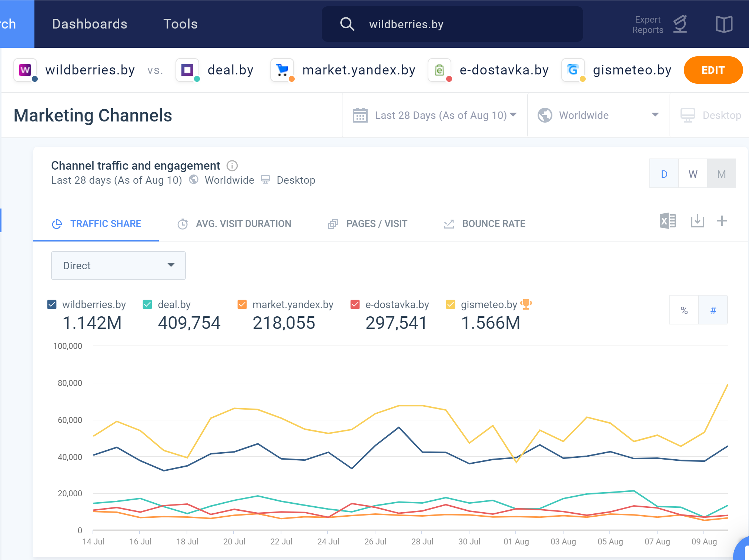Click e-dostavka.by site logo icon
749x560 pixels.
(439, 70)
